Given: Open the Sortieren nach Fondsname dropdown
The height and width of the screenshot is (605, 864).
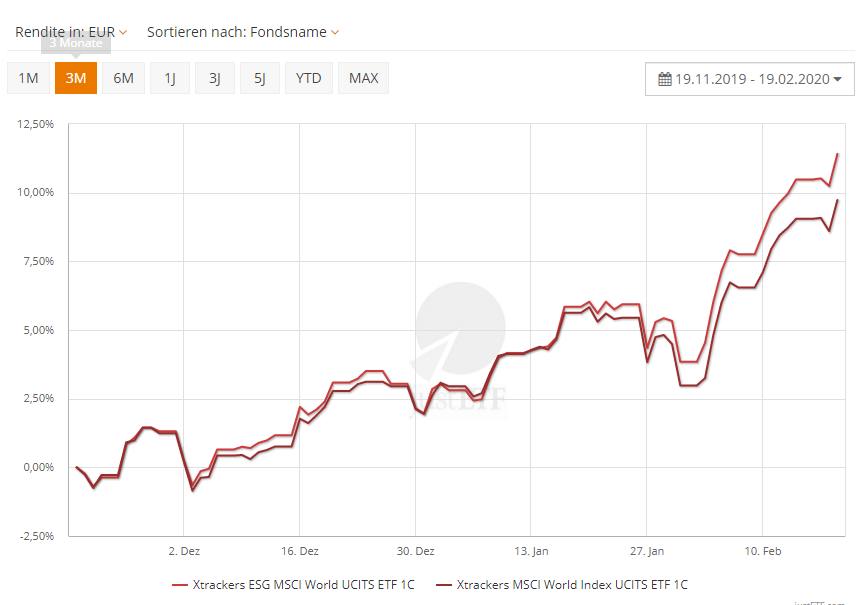Looking at the screenshot, I should click(243, 32).
